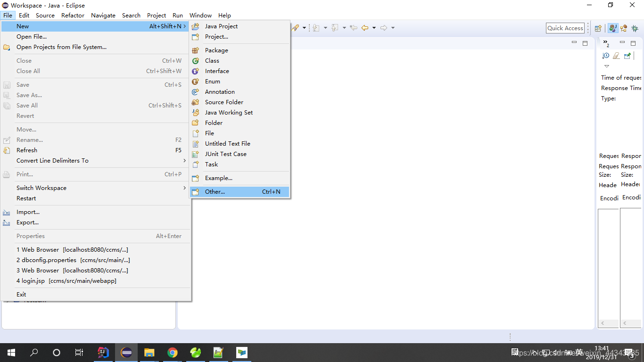Image resolution: width=644 pixels, height=362 pixels.
Task: Open dropdown next to Forward arrow
Action: pos(393,28)
